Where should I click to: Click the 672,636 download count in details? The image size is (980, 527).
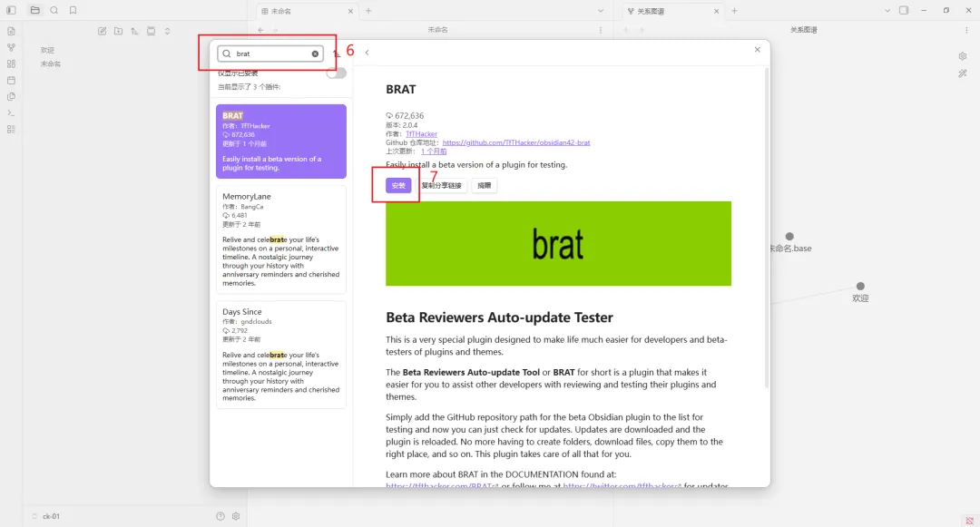click(x=405, y=115)
